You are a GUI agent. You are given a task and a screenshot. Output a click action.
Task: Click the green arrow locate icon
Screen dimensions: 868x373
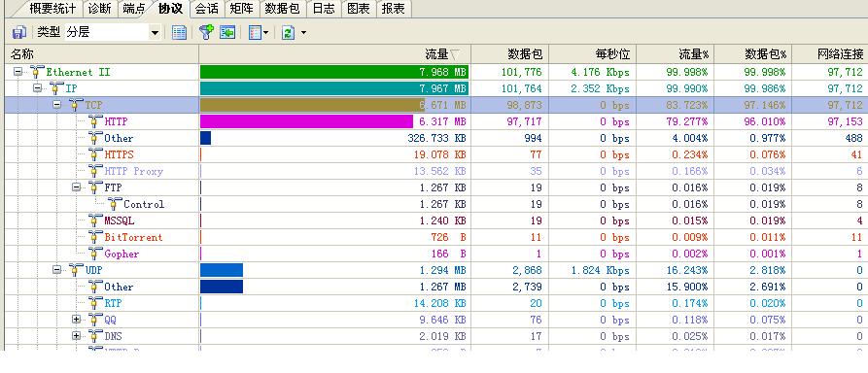(x=227, y=33)
